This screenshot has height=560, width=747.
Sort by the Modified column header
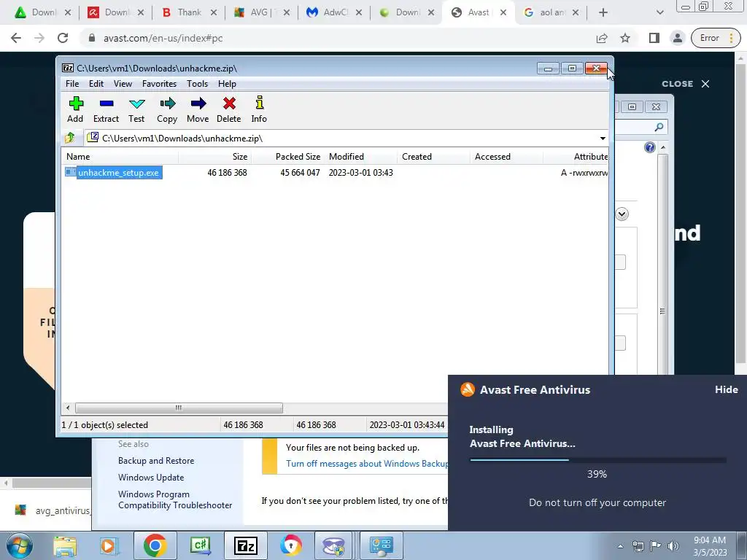point(360,157)
